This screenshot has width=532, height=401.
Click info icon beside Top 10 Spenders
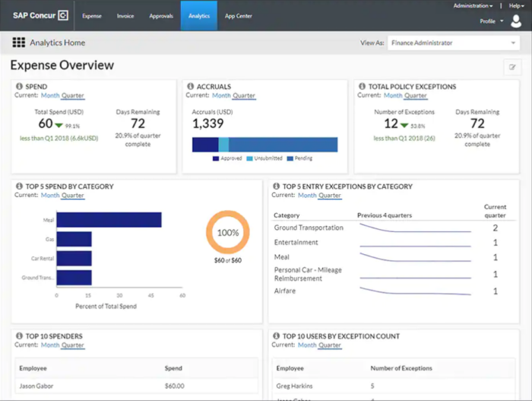19,336
